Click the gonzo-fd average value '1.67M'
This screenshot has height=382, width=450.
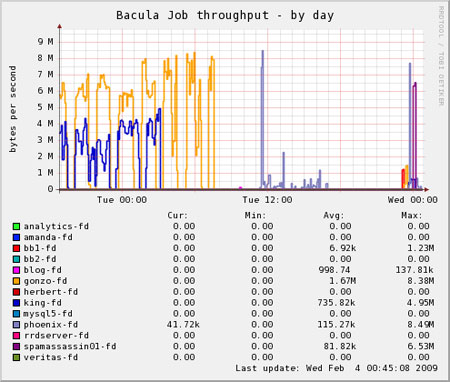[342, 281]
